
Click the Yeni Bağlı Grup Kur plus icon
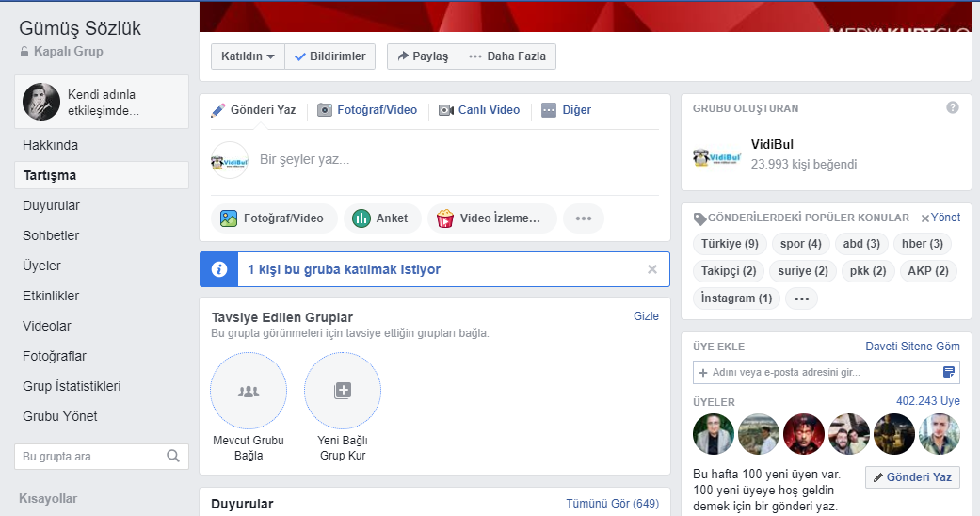pos(343,391)
